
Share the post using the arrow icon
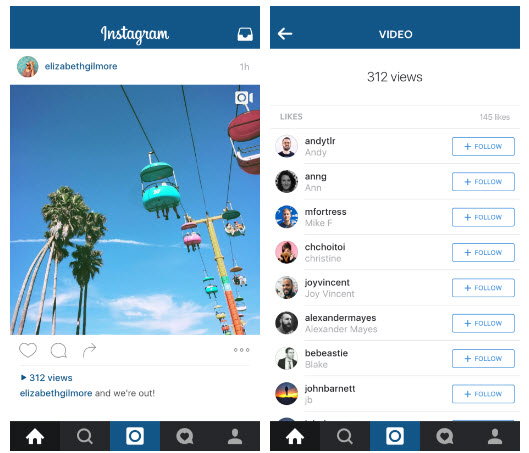coord(89,350)
